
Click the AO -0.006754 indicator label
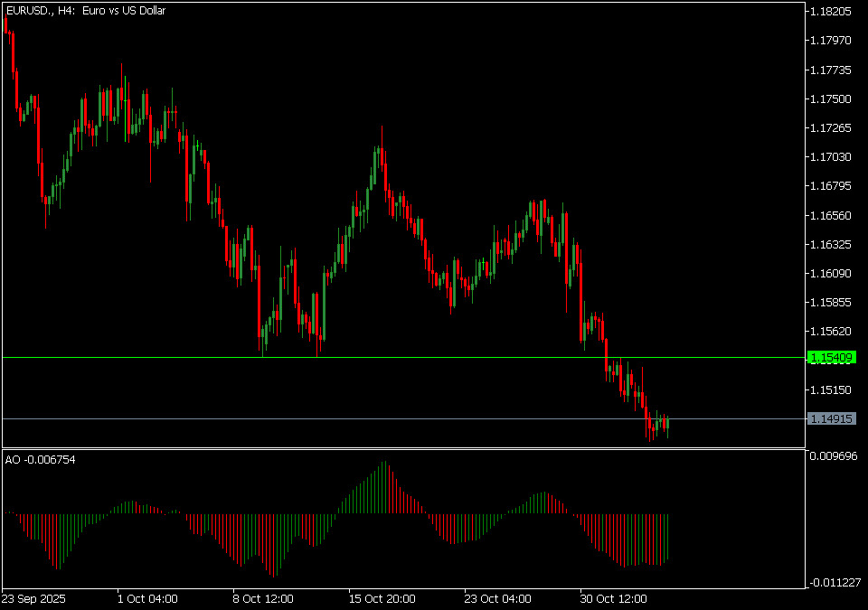(41, 460)
